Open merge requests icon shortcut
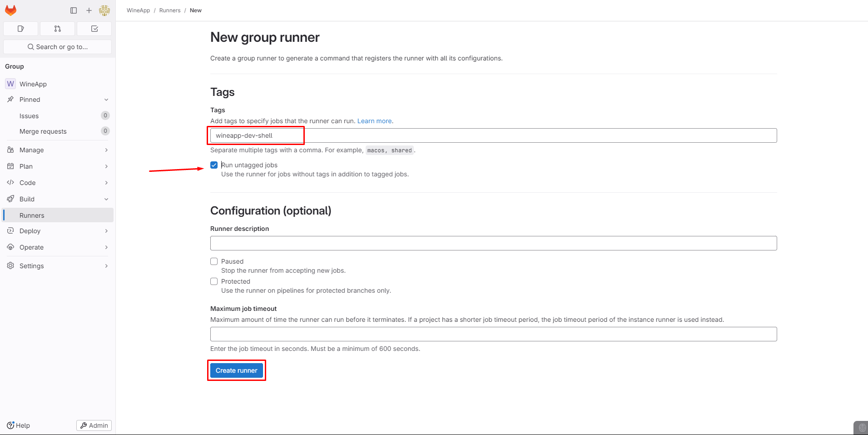 [x=58, y=29]
